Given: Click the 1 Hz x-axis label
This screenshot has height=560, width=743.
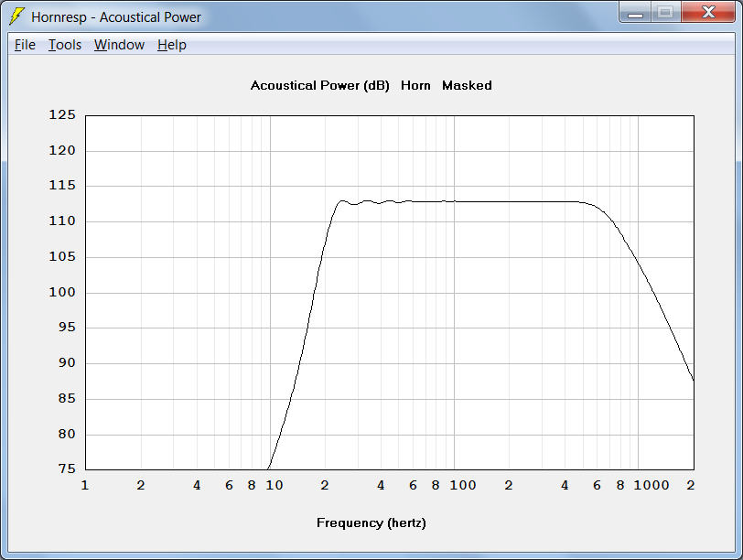Looking at the screenshot, I should tap(85, 485).
